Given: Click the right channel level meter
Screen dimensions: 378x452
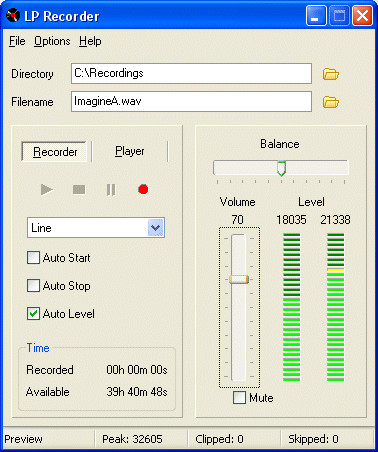Looking at the screenshot, I should [x=335, y=307].
